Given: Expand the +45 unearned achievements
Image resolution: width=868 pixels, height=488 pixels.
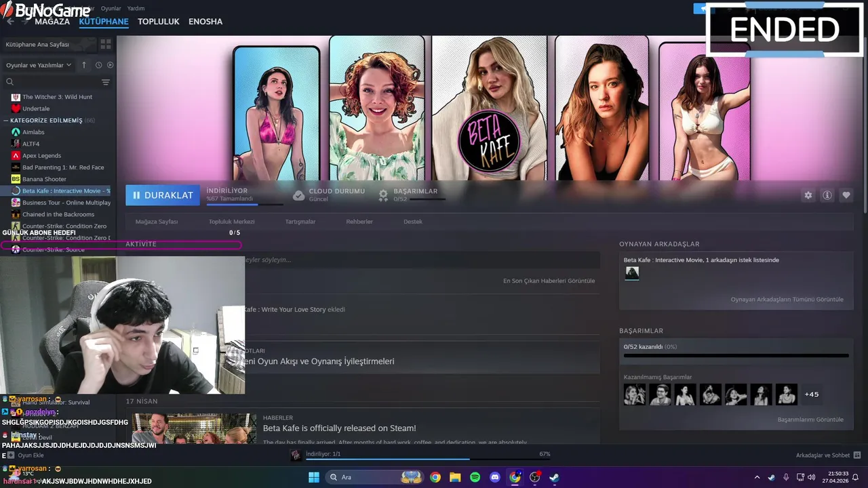Looking at the screenshot, I should click(812, 394).
